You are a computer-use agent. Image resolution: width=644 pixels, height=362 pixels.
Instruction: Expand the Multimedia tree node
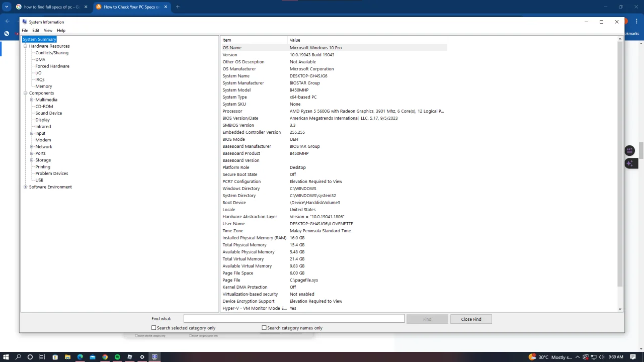pyautogui.click(x=32, y=100)
